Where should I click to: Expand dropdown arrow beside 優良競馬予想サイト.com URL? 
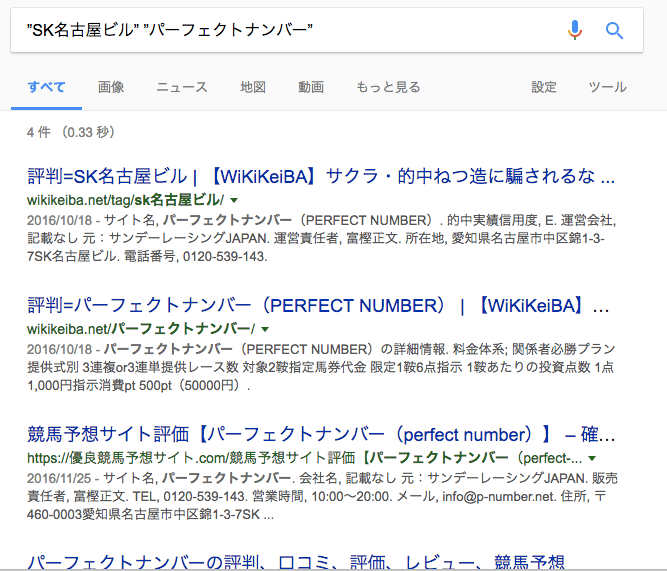pyautogui.click(x=592, y=458)
